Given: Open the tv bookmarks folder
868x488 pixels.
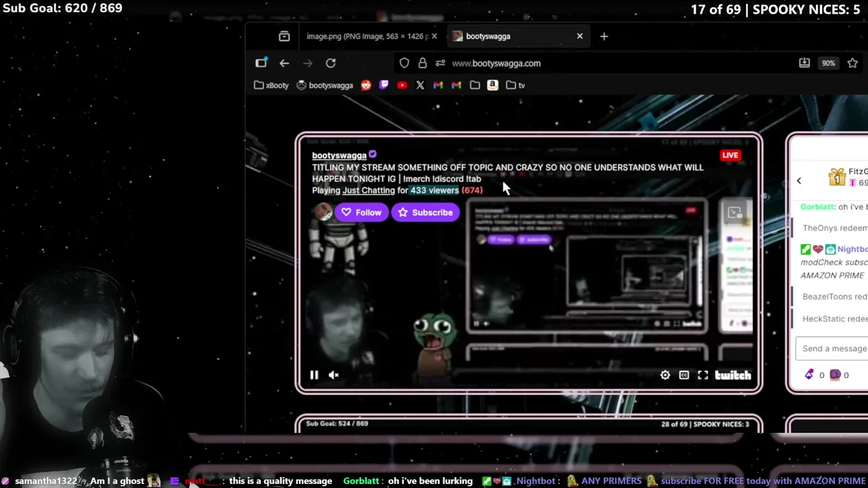Looking at the screenshot, I should [x=515, y=85].
